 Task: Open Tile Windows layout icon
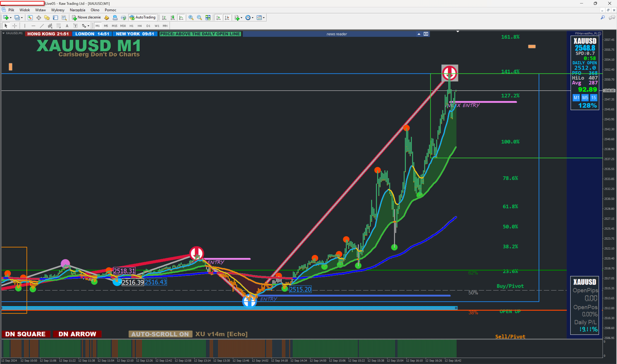[x=208, y=18]
